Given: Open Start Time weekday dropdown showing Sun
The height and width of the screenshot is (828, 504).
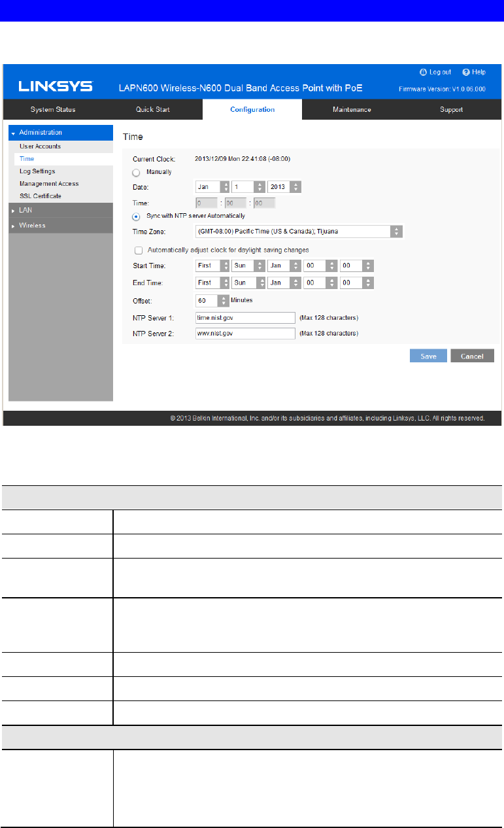Looking at the screenshot, I should point(248,266).
